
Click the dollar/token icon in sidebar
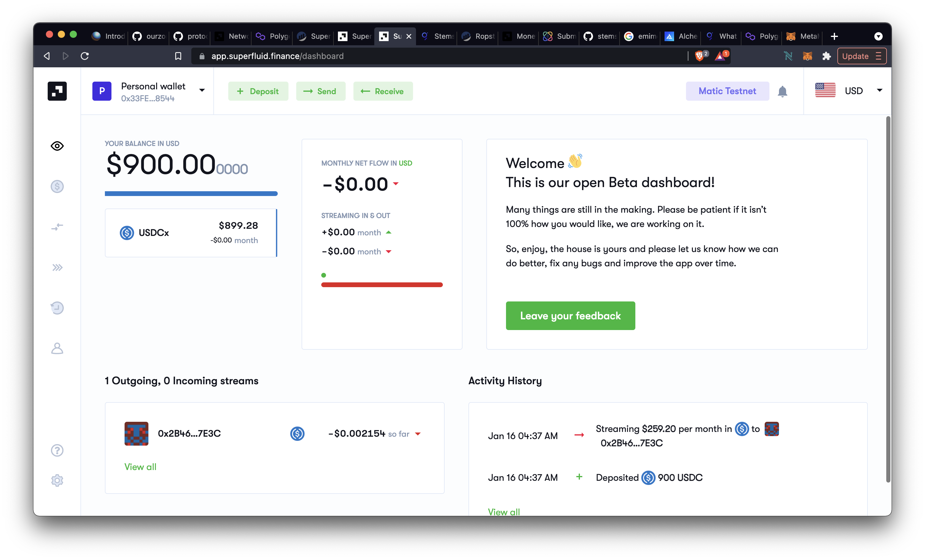[x=57, y=186]
